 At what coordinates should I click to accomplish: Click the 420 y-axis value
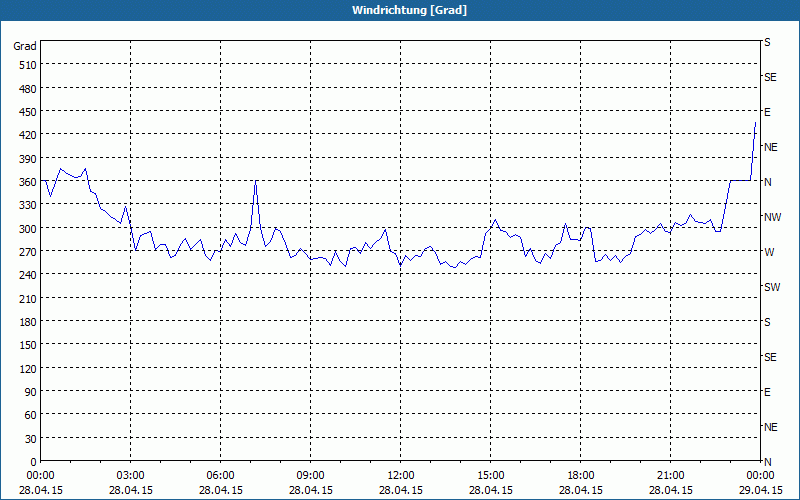(28, 135)
